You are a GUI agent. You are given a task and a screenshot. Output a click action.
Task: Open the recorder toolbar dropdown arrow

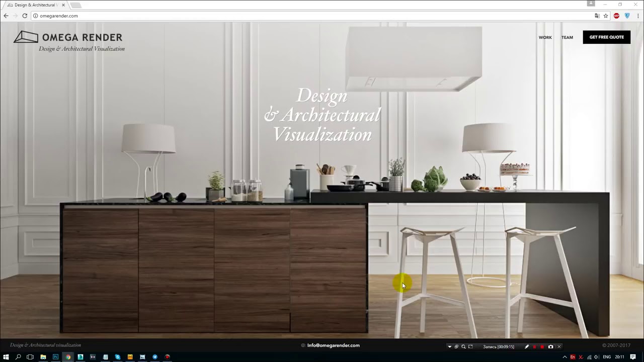coord(450,346)
